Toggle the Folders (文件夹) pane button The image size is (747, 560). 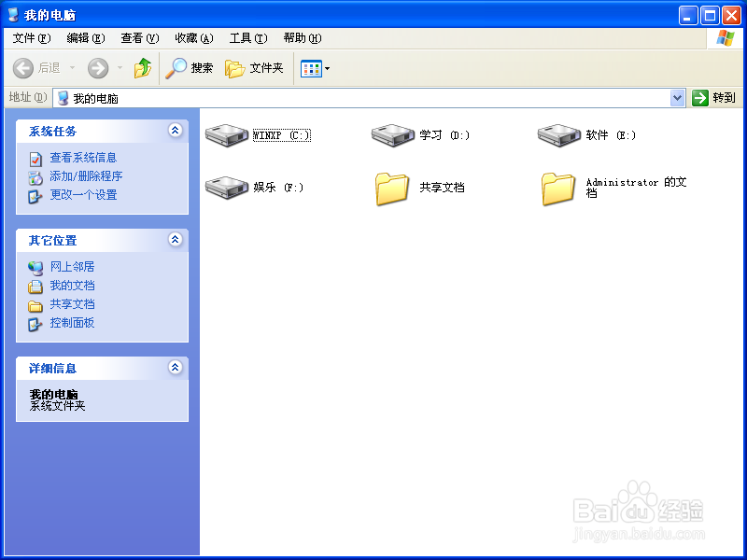(x=254, y=68)
